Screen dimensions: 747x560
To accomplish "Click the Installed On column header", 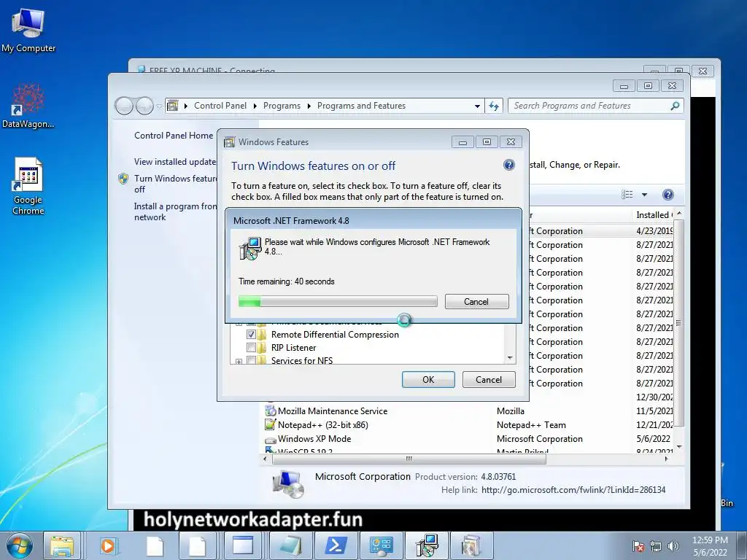I will click(x=654, y=215).
